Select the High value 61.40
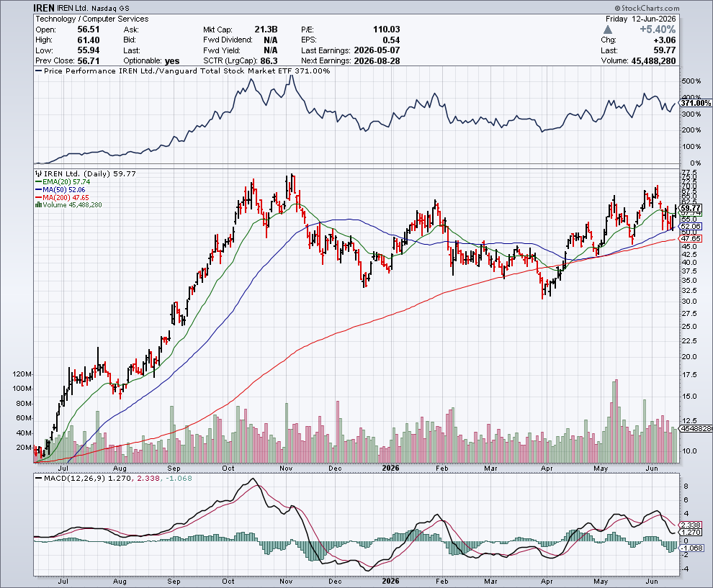Screen dimensions: 713x588 pyautogui.click(x=88, y=40)
